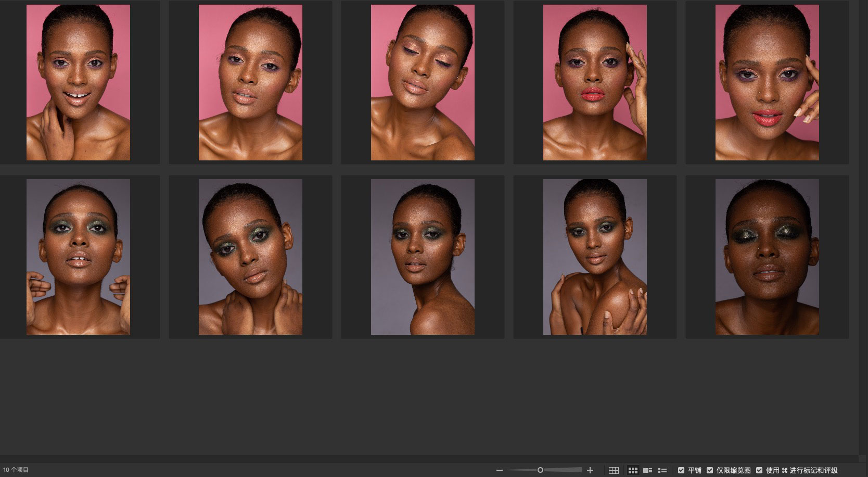This screenshot has width=868, height=477.
Task: Select second pink-background portrait with tilted head
Action: tap(250, 82)
